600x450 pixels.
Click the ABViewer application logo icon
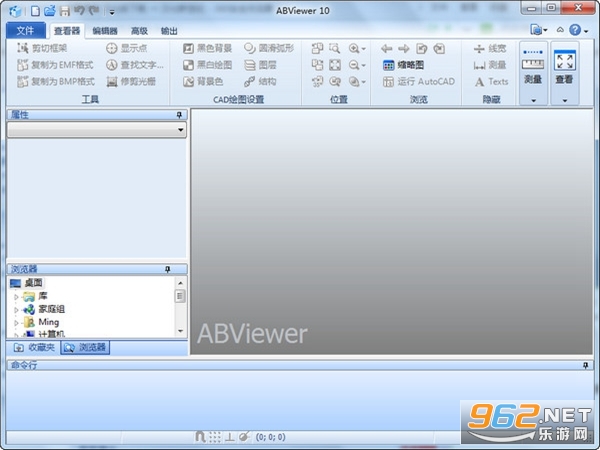[16, 11]
